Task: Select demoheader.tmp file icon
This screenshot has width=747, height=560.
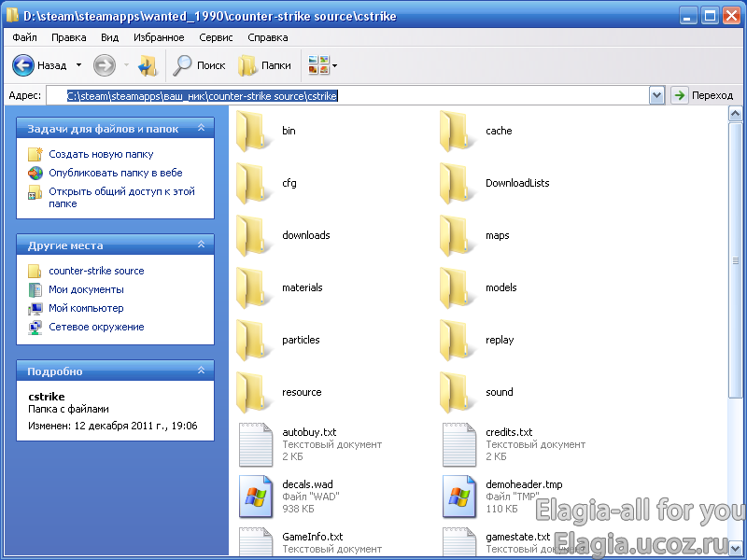Action: [x=459, y=497]
